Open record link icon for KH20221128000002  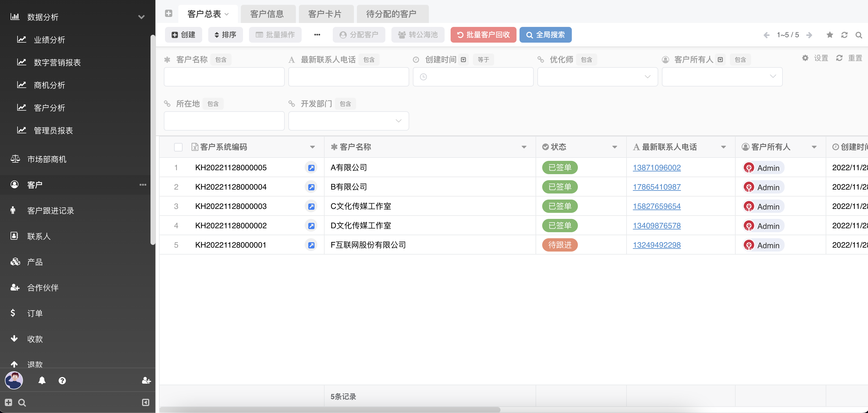[x=311, y=226]
